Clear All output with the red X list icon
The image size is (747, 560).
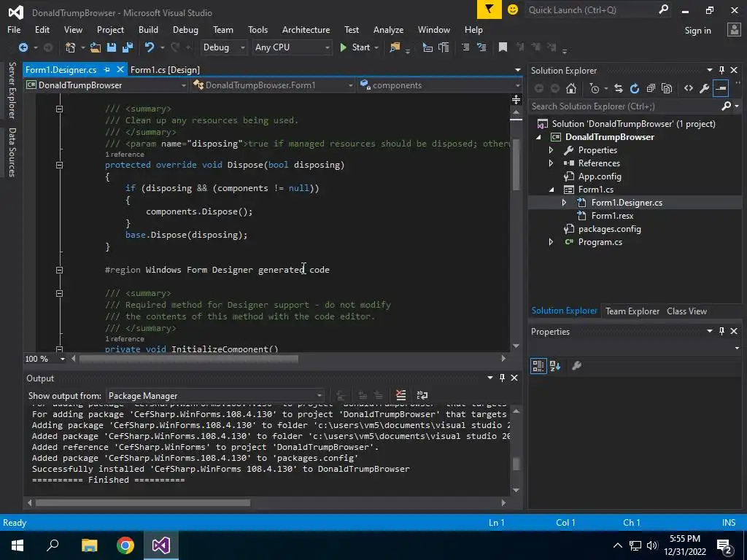tap(400, 395)
